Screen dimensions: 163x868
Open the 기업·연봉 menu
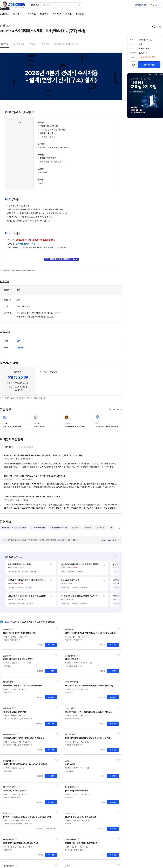57,14
